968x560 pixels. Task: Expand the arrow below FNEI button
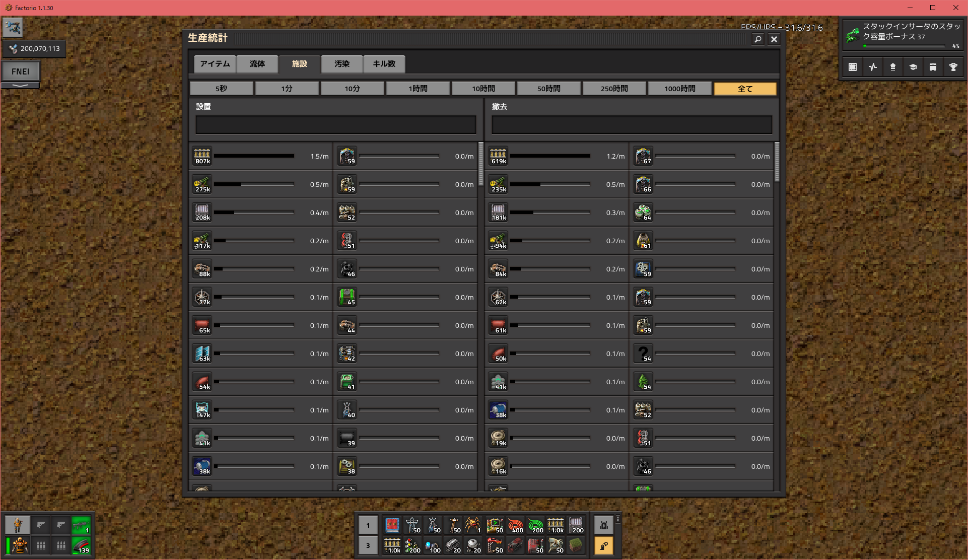pos(20,86)
